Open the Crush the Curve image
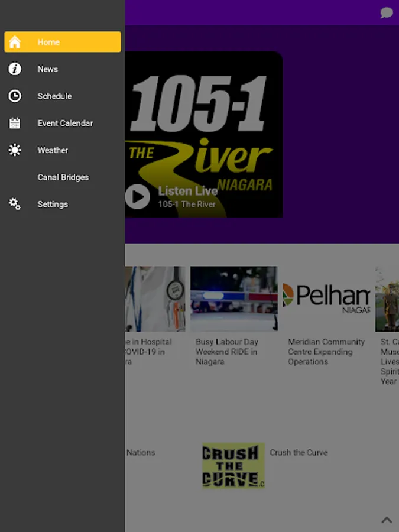The height and width of the screenshot is (532, 399). tap(233, 465)
